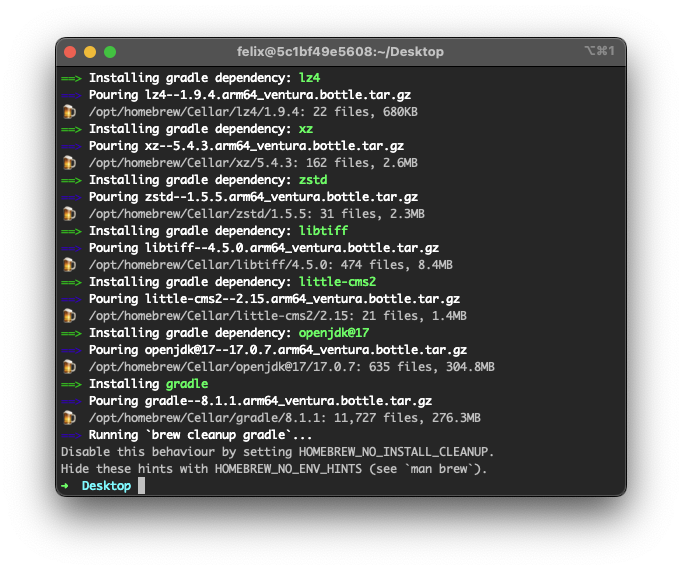
Task: Click the text 635 files, 304.8MB
Action: [431, 367]
